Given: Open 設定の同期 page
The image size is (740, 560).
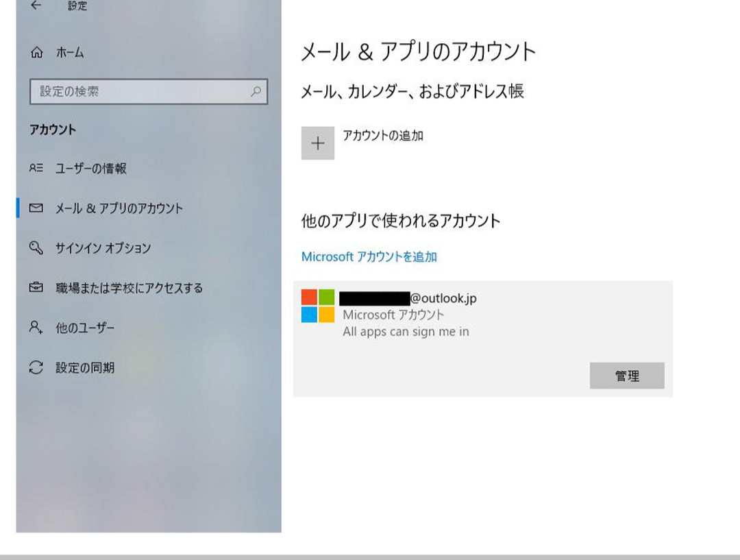Looking at the screenshot, I should tap(85, 368).
